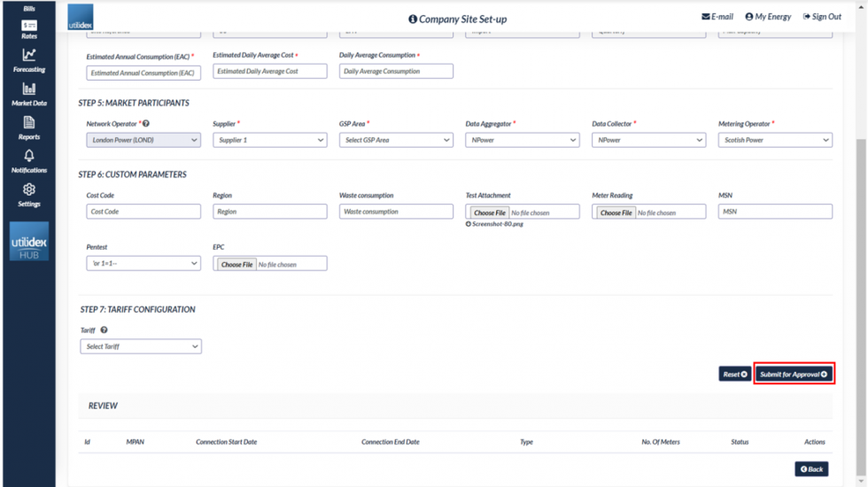Go to Market Data in sidebar
The height and width of the screenshot is (487, 868).
(29, 94)
